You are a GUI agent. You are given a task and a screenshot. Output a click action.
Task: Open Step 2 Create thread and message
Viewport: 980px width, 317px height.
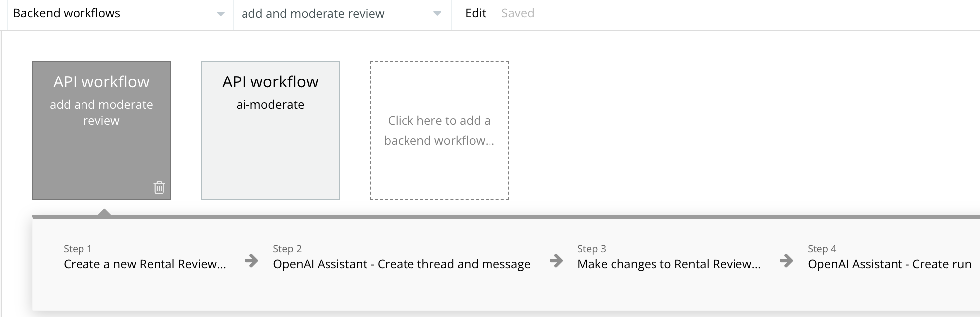[x=402, y=257]
